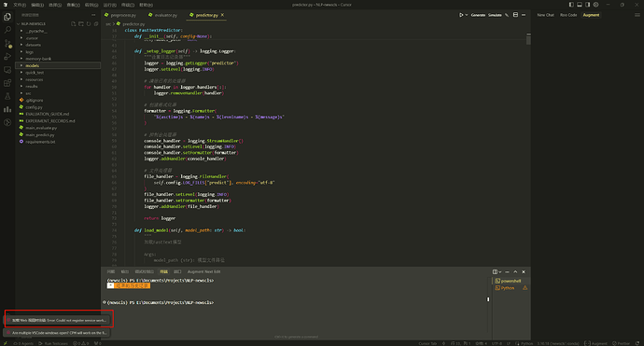Image resolution: width=644 pixels, height=346 pixels.
Task: Expand the results folder
Action: point(58,86)
